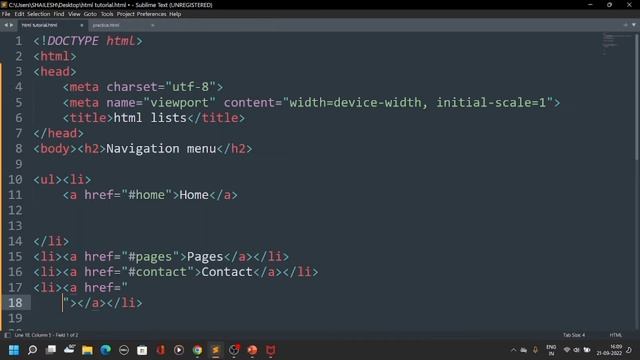Open the PowerPoint taskbar icon
This screenshot has width=640, height=360.
tap(252, 350)
